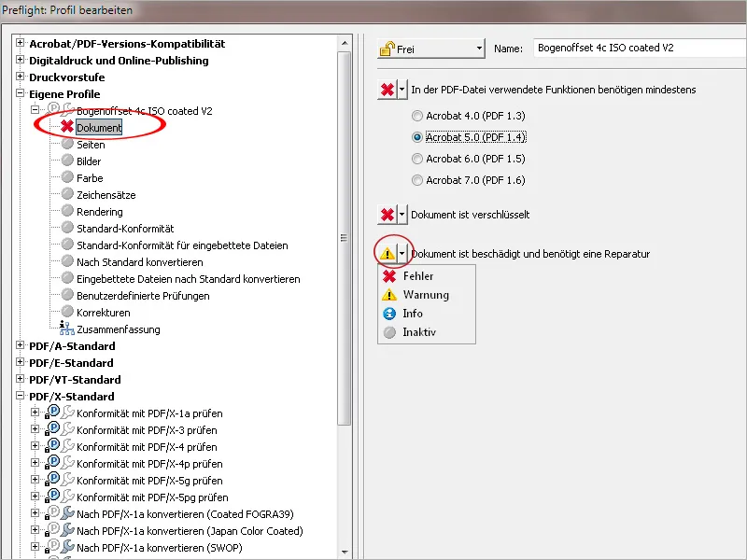Viewport: 747px width, 560px height.
Task: Select Acrobat 5.0 (PDF 1.4) radio
Action: click(x=416, y=137)
